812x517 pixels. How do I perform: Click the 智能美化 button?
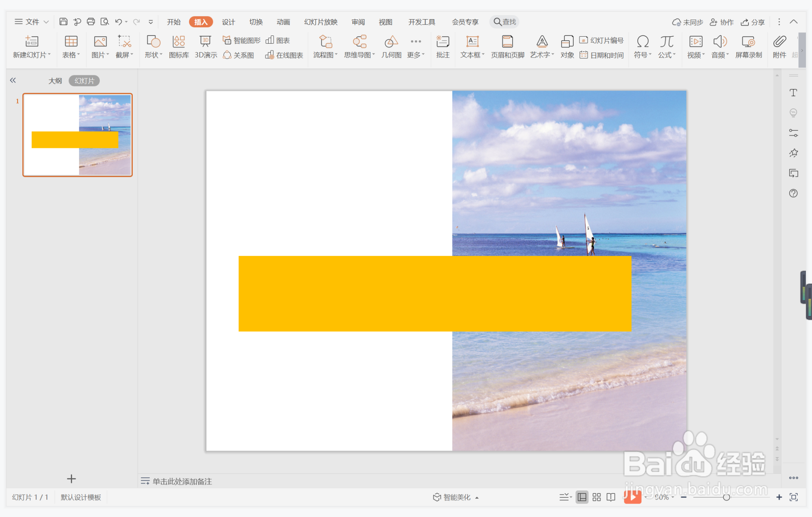tap(456, 497)
